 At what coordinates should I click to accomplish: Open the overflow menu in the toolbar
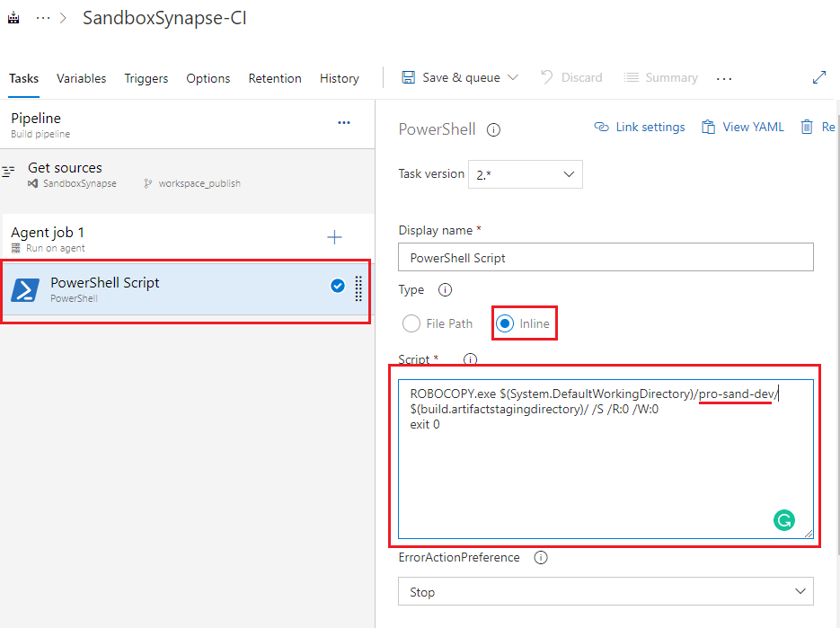[724, 78]
